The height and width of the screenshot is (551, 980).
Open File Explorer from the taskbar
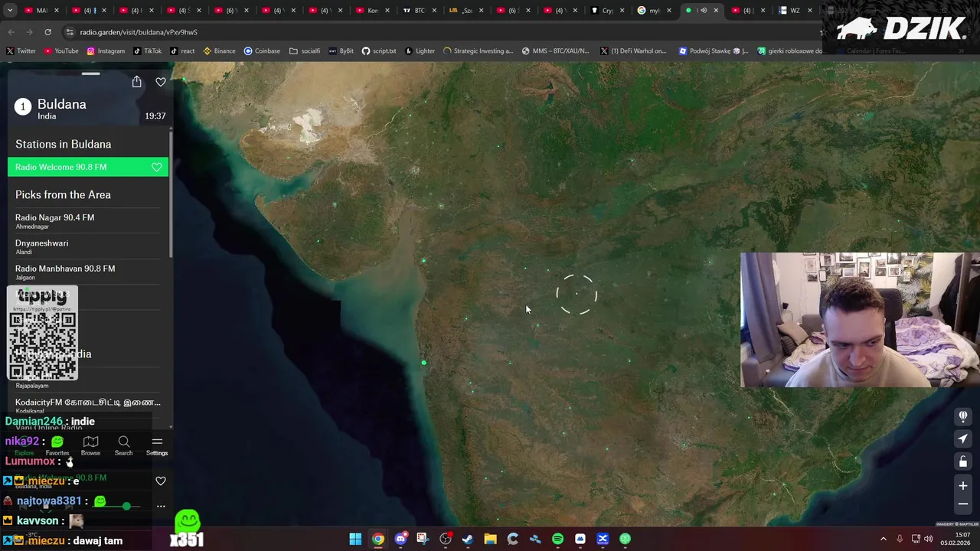click(490, 539)
